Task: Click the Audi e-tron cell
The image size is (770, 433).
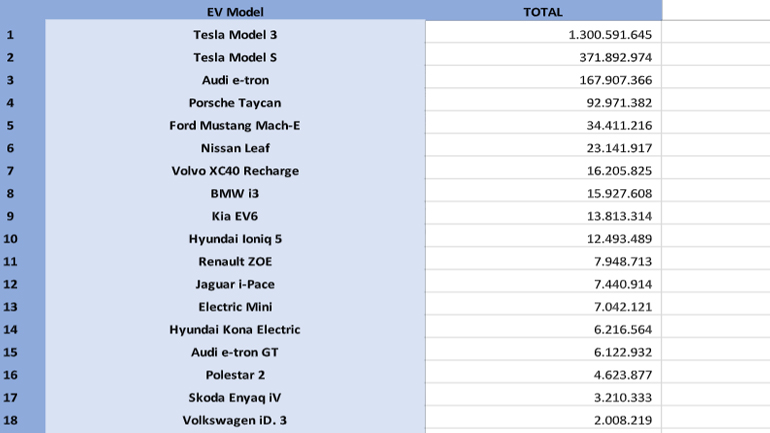Action: tap(235, 80)
